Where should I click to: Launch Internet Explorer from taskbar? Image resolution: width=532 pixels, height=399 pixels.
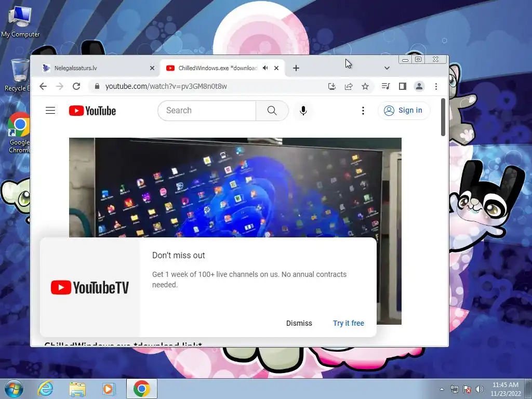click(46, 389)
